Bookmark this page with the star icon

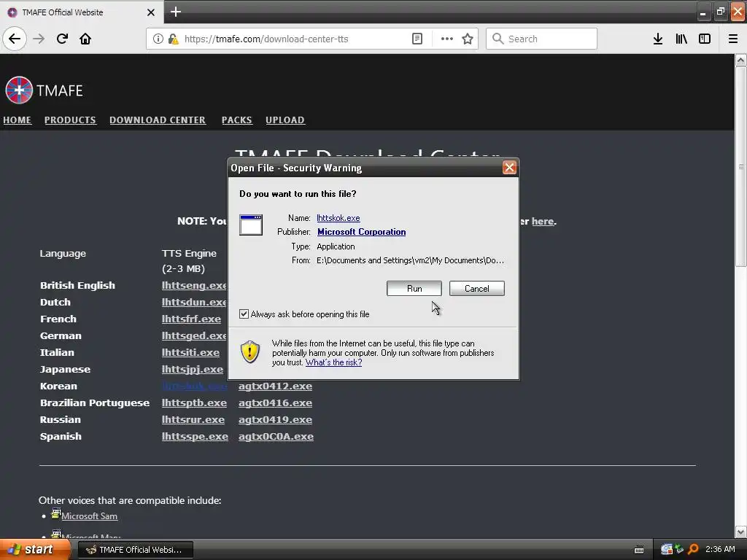click(468, 39)
